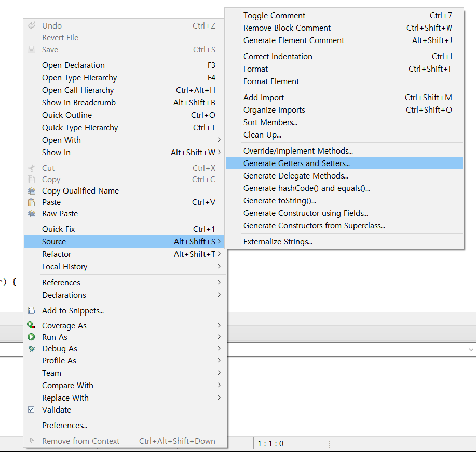476x452 pixels.
Task: Click the Paste clipboard icon
Action: pos(31,202)
